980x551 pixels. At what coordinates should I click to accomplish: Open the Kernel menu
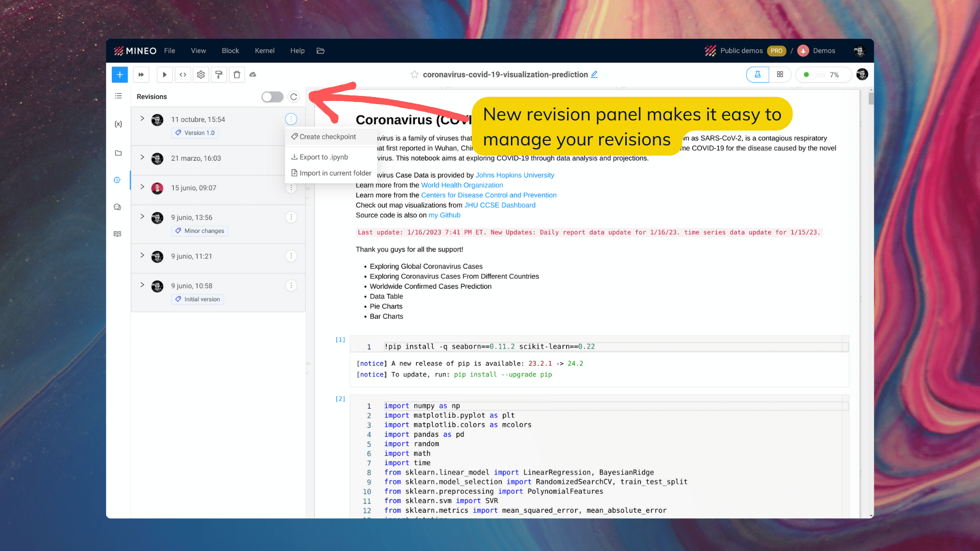pyautogui.click(x=264, y=51)
